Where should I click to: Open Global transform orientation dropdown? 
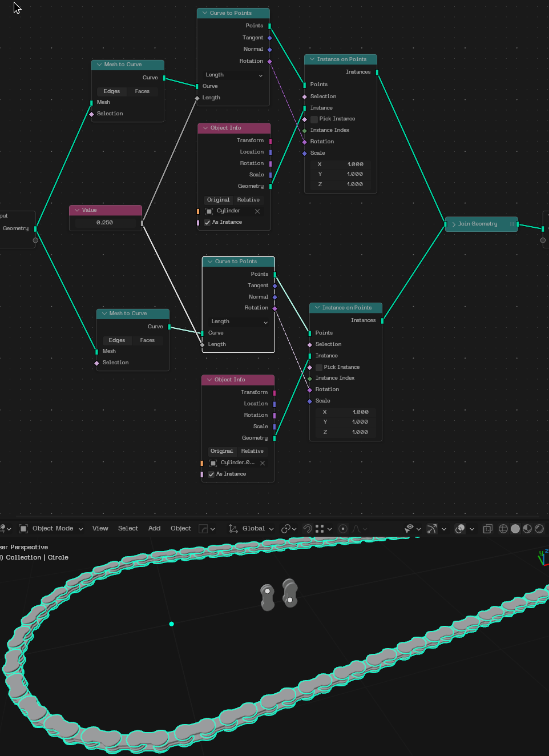tap(252, 529)
